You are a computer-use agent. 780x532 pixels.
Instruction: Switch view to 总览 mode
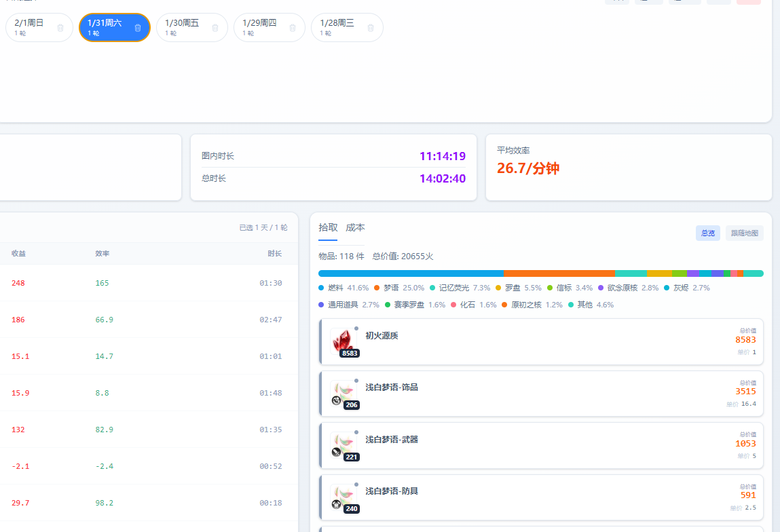click(x=707, y=233)
